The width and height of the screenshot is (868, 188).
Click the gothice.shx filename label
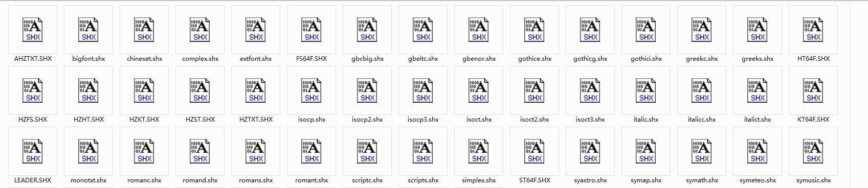pos(535,59)
